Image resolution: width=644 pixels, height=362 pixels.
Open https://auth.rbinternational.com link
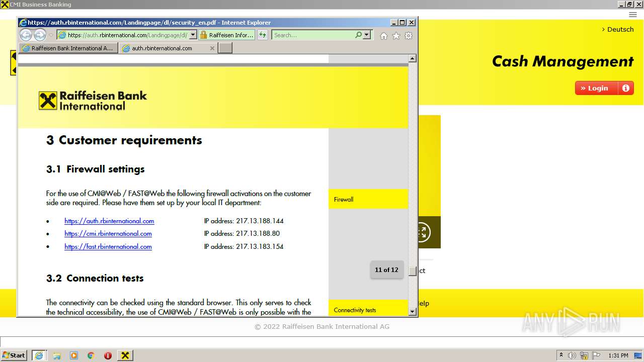point(109,221)
